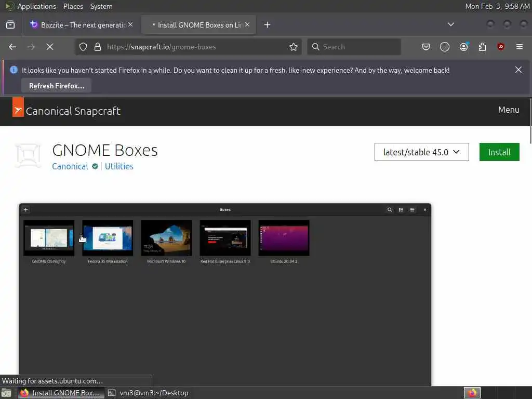Screen dimensions: 532x399
Task: Open a new tab with plus button
Action: click(x=268, y=25)
